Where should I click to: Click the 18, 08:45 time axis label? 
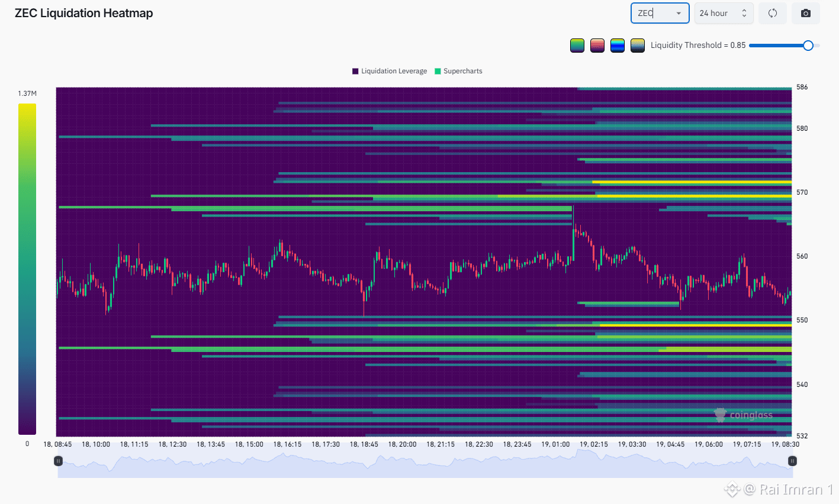tap(57, 444)
